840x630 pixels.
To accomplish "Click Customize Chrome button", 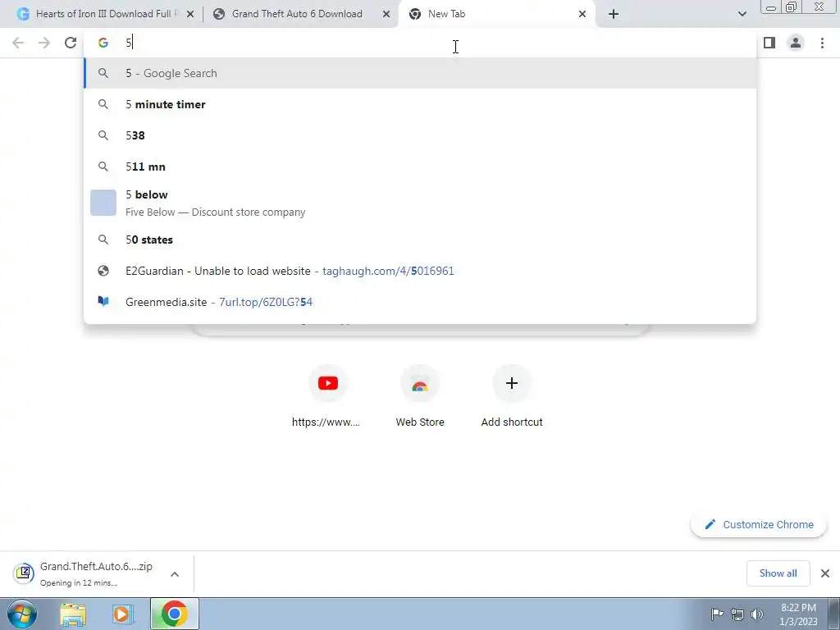I will 759,524.
